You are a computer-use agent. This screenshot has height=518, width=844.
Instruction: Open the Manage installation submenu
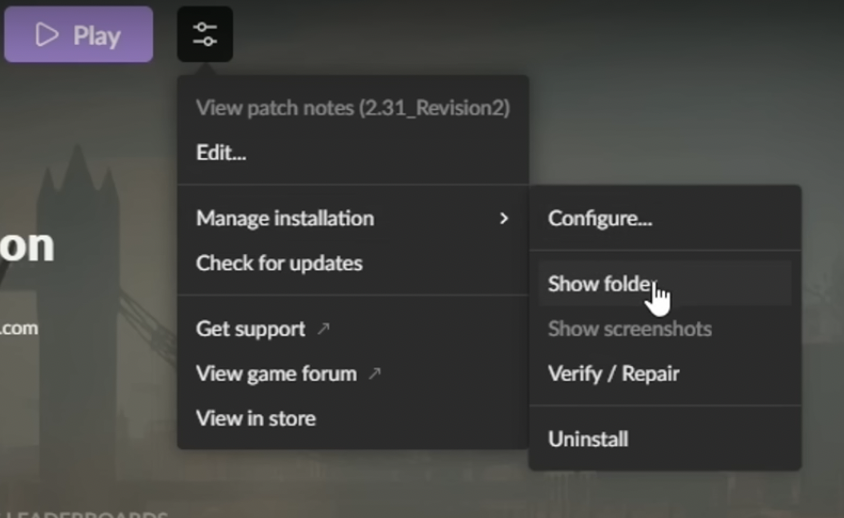(x=285, y=218)
